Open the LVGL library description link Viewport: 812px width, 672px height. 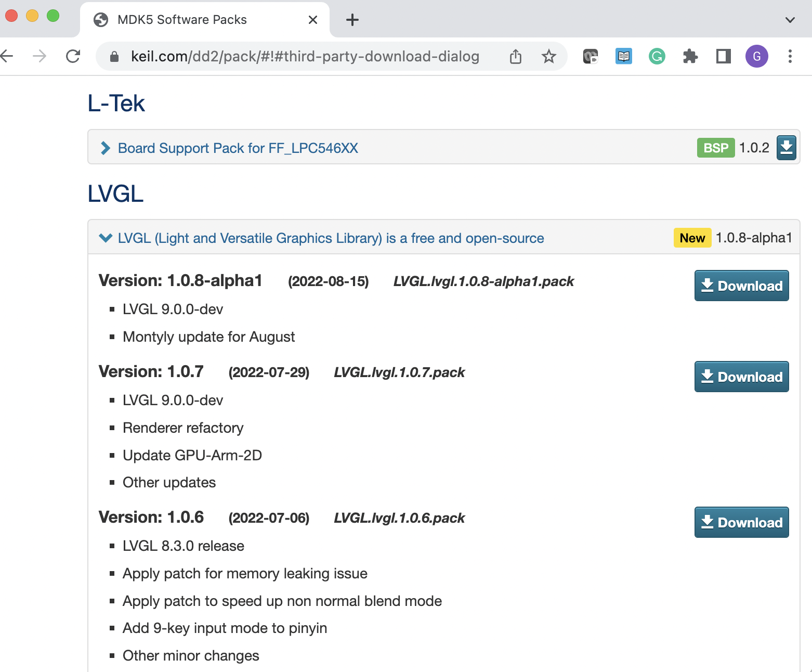point(330,238)
